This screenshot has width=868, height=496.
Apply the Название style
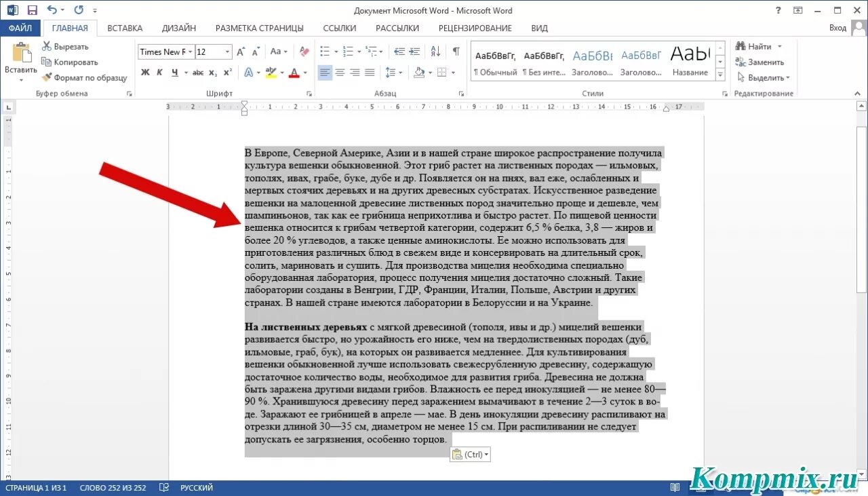coord(690,62)
